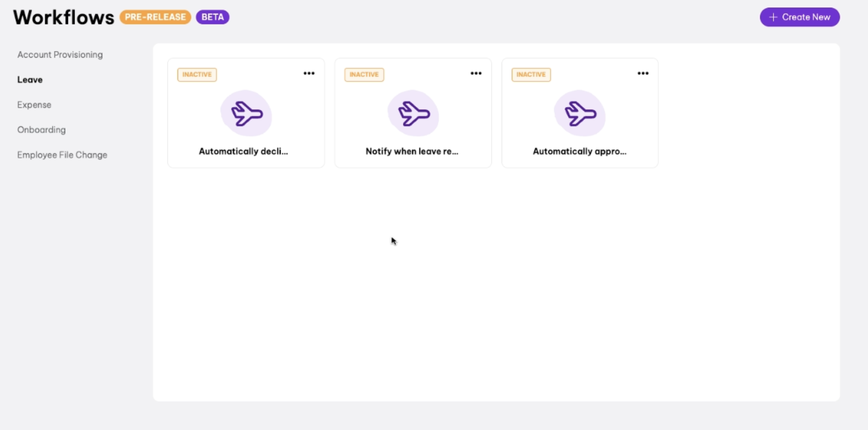868x430 pixels.
Task: Click the Automatically appro... workflow title
Action: point(580,151)
